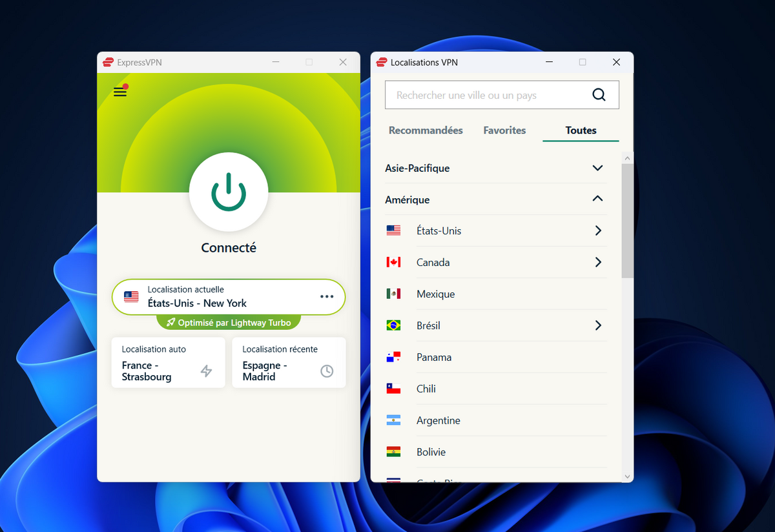Image resolution: width=775 pixels, height=532 pixels.
Task: Click the Brazil flag icon
Action: click(394, 325)
